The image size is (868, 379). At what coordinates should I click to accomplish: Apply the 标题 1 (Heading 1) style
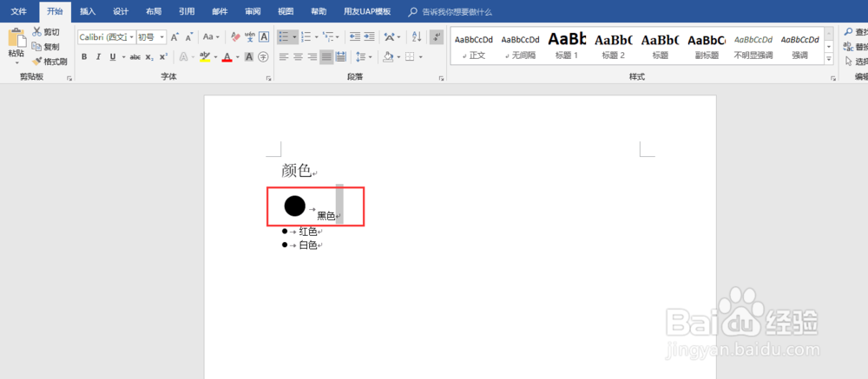567,46
